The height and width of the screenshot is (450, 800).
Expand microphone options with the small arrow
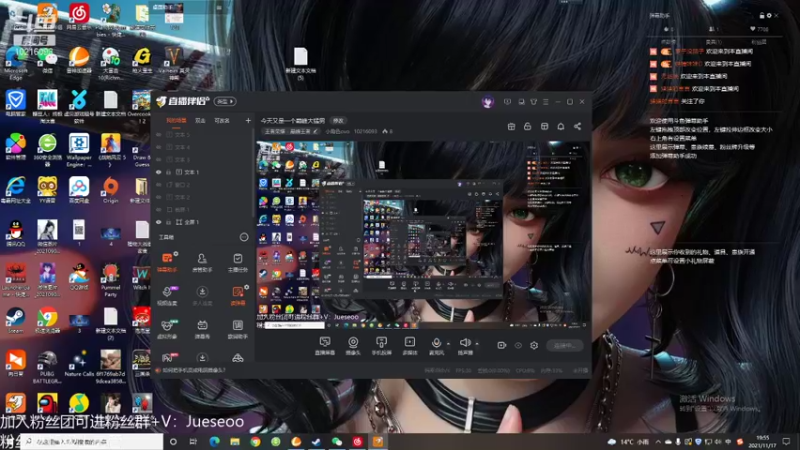point(448,343)
